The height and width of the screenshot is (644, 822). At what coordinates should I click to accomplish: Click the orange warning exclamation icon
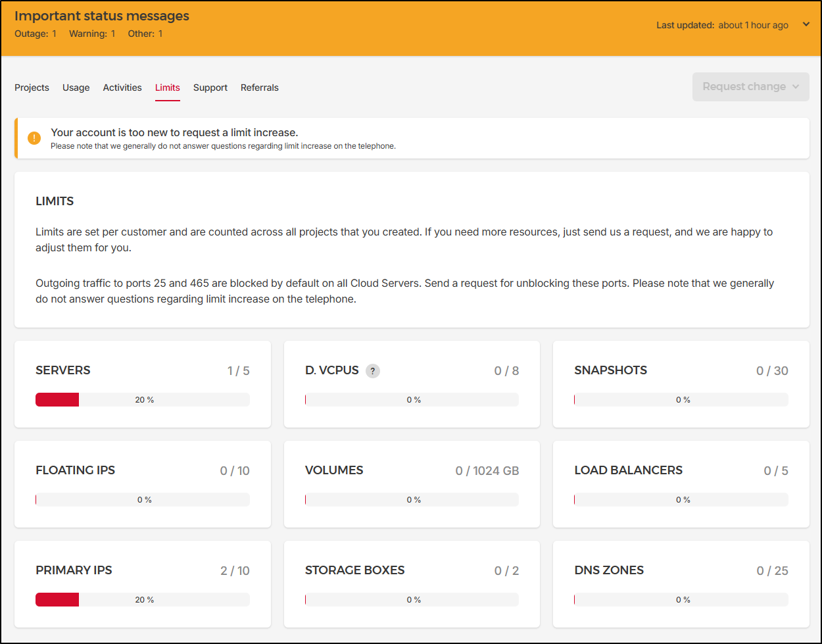point(34,138)
